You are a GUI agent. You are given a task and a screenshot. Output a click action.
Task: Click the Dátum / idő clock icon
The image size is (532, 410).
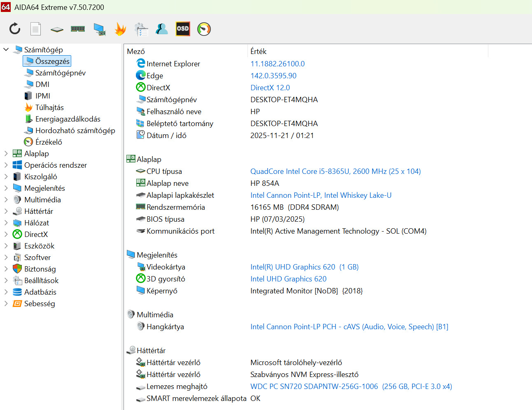[x=141, y=135]
